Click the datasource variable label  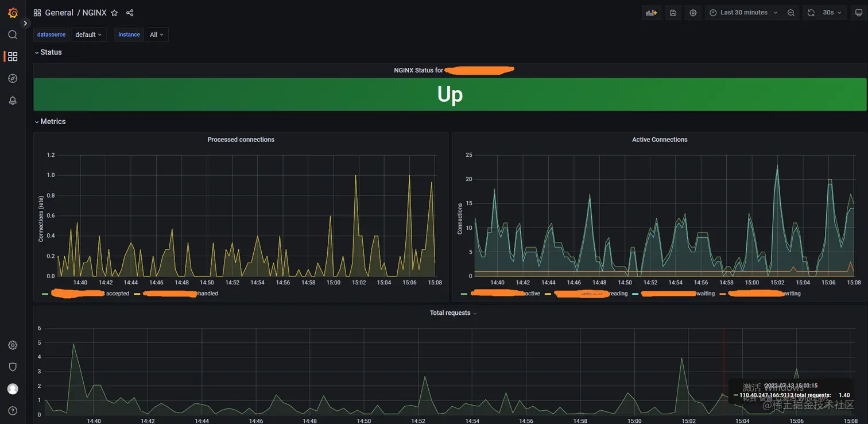pyautogui.click(x=51, y=34)
